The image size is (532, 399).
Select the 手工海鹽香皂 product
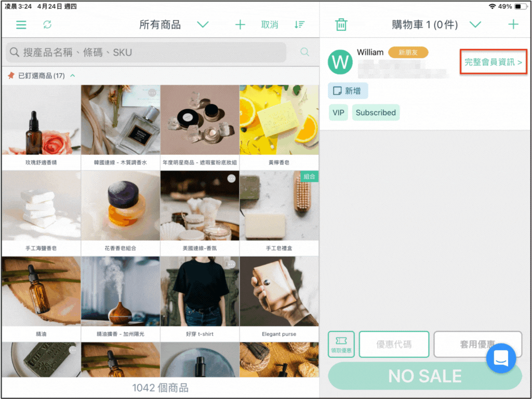tap(41, 213)
